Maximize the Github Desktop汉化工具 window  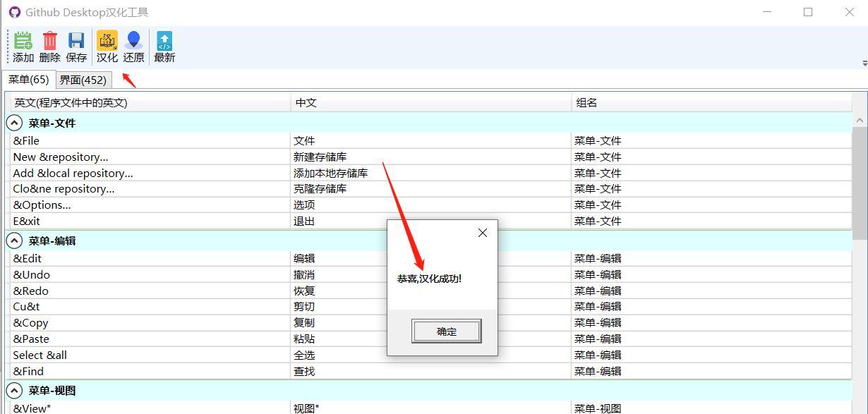(x=808, y=12)
